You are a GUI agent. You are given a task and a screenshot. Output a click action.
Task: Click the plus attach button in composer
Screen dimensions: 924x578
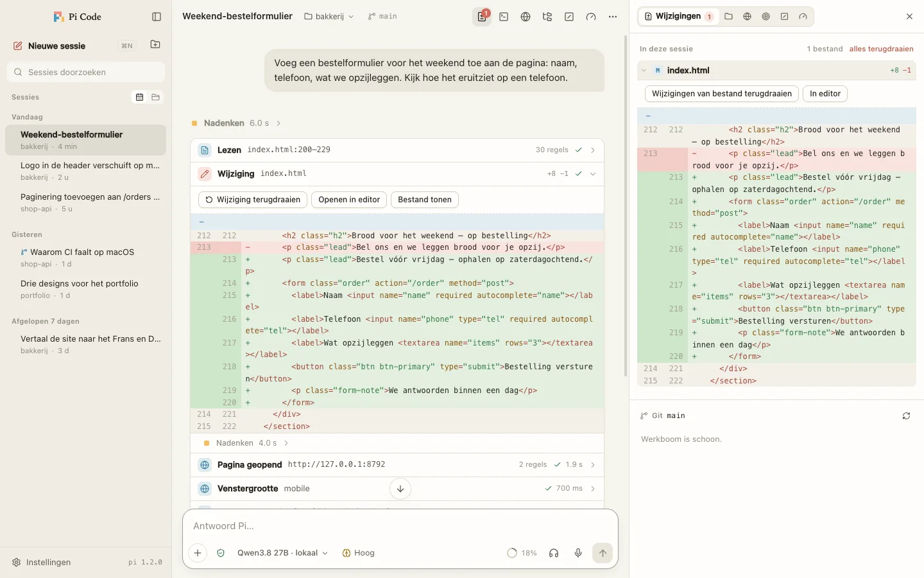click(198, 553)
